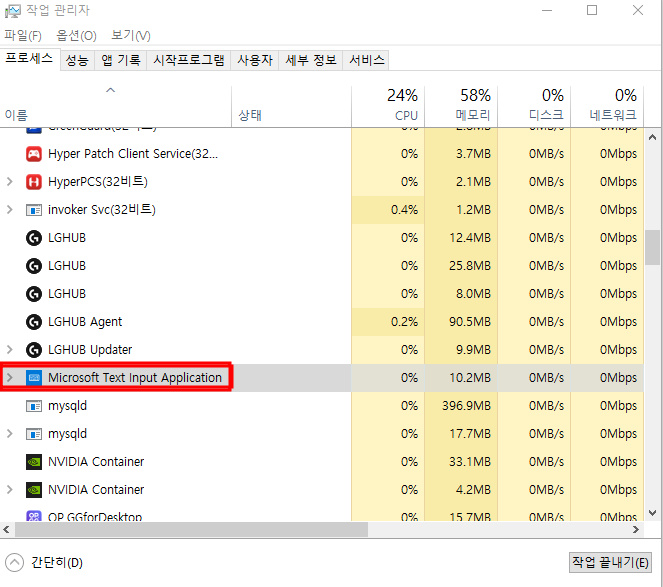The image size is (663, 587).
Task: Select the LGHUB Updater process name
Action: pyautogui.click(x=90, y=350)
